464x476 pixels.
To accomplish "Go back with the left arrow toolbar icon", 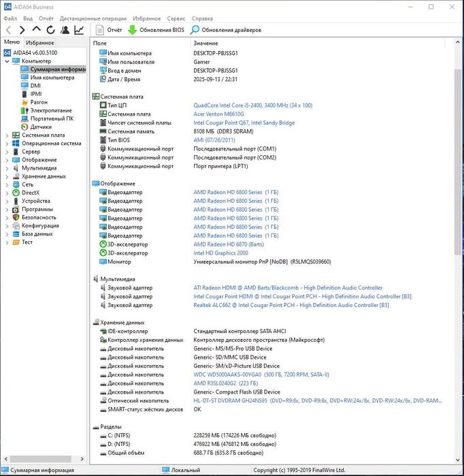I will pos(9,30).
